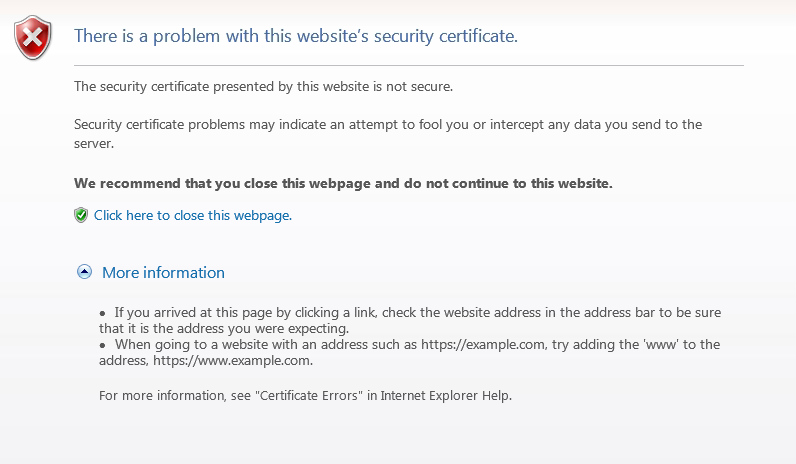Click the "Security certificate problems may indicate" paragraph

388,134
